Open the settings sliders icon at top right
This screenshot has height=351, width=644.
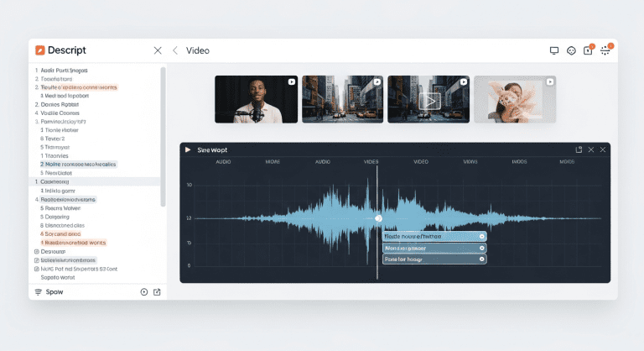tap(605, 50)
